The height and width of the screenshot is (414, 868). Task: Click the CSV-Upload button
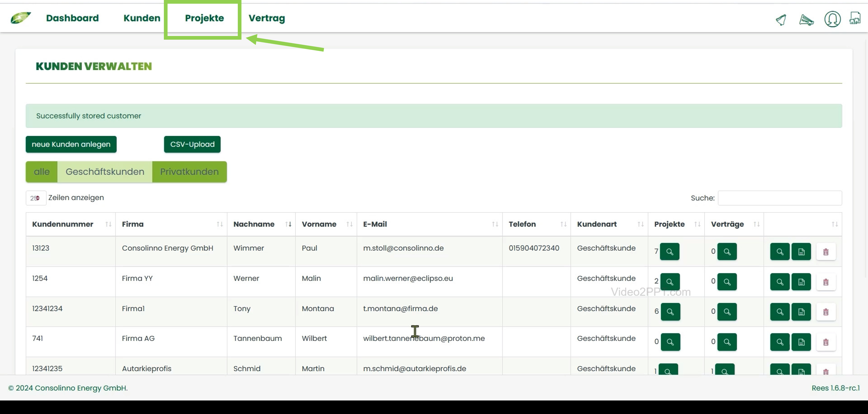pyautogui.click(x=192, y=144)
